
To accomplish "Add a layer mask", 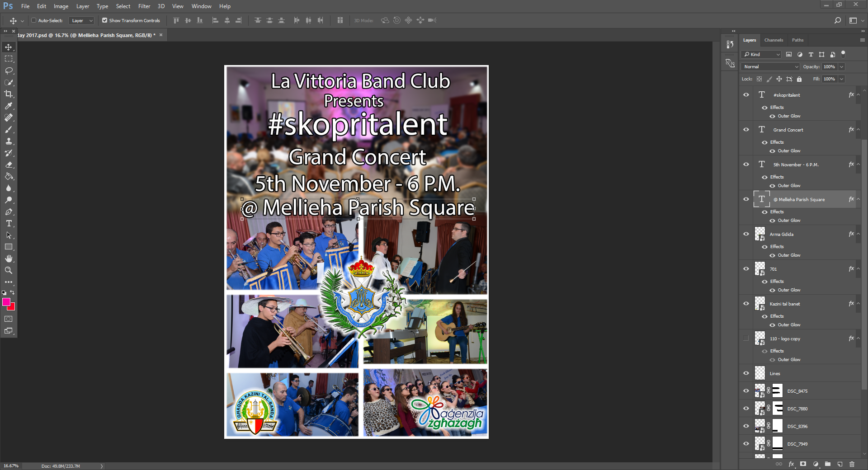I will point(803,464).
